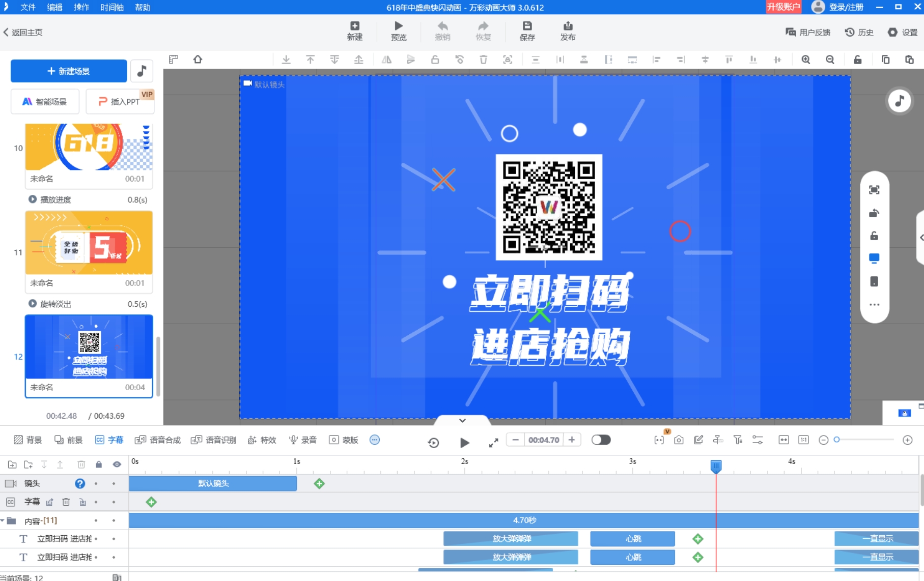The height and width of the screenshot is (581, 924).
Task: Select the mobile portrait display mode icon
Action: click(874, 281)
